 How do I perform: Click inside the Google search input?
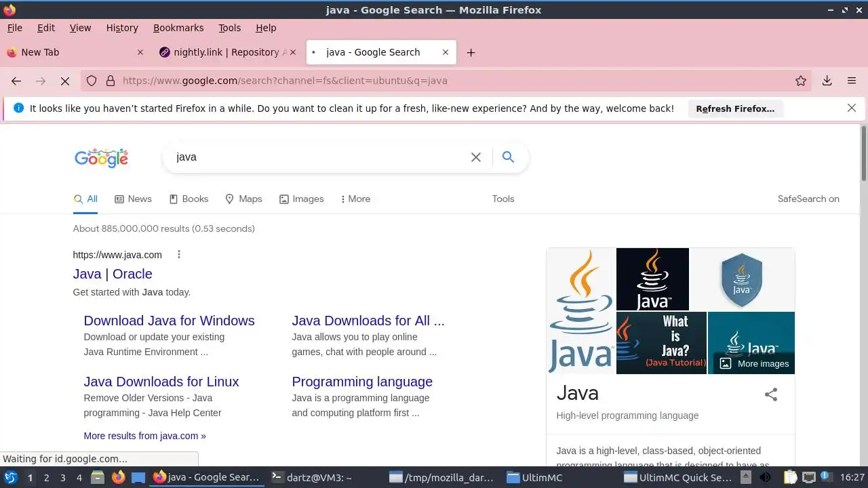(x=319, y=157)
